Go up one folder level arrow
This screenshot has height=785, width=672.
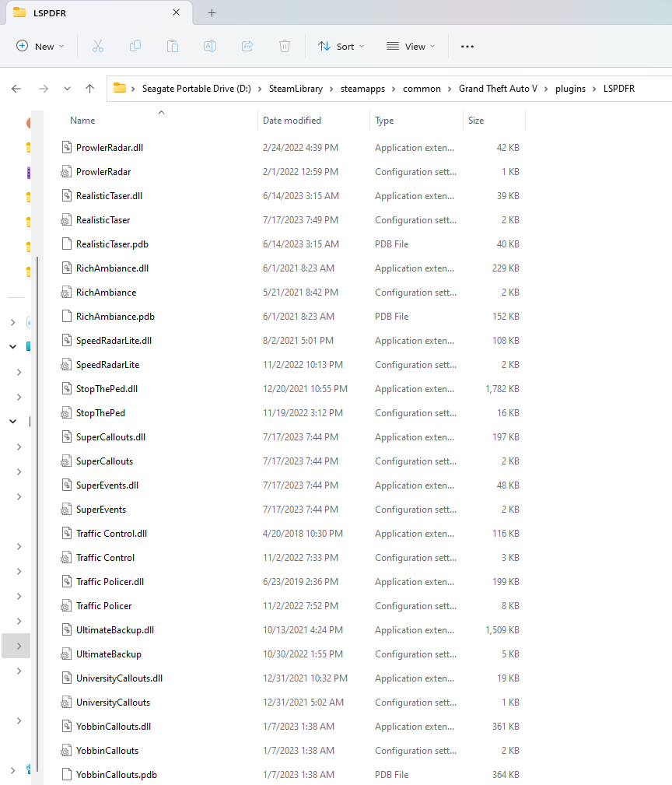click(89, 89)
